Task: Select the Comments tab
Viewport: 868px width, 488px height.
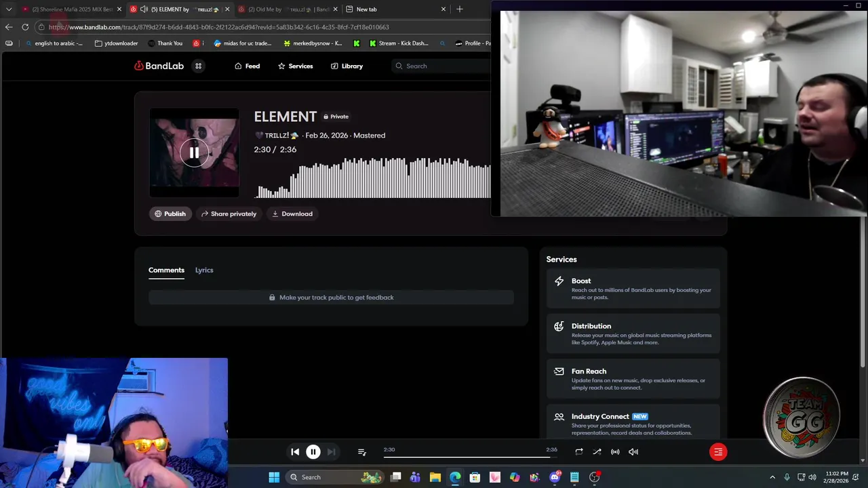Action: (x=166, y=270)
